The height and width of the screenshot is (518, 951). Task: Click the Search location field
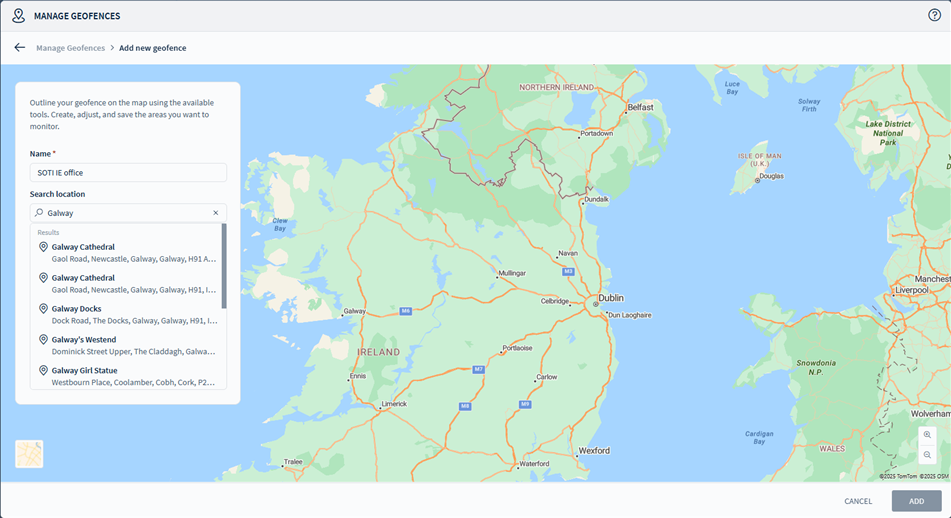128,213
